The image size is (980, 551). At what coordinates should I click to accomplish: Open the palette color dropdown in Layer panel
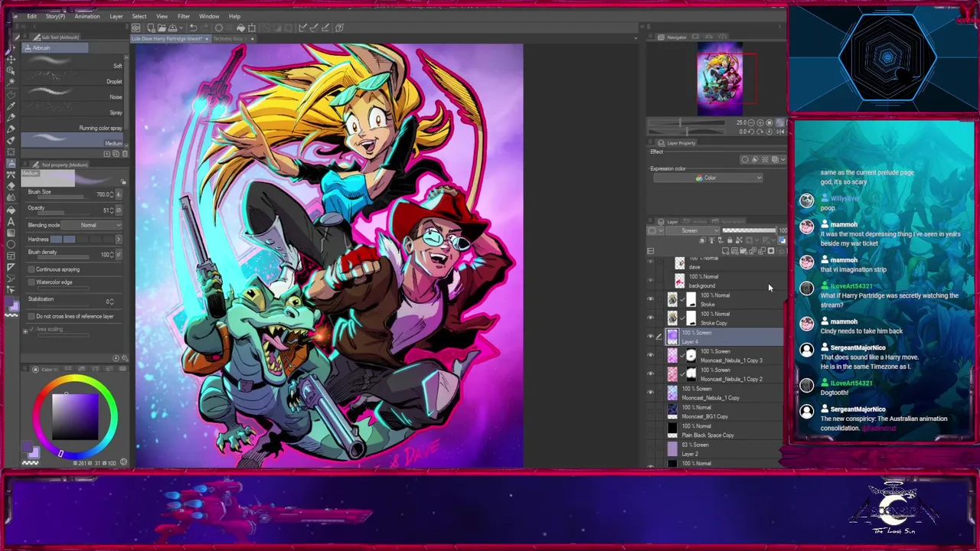click(x=655, y=230)
